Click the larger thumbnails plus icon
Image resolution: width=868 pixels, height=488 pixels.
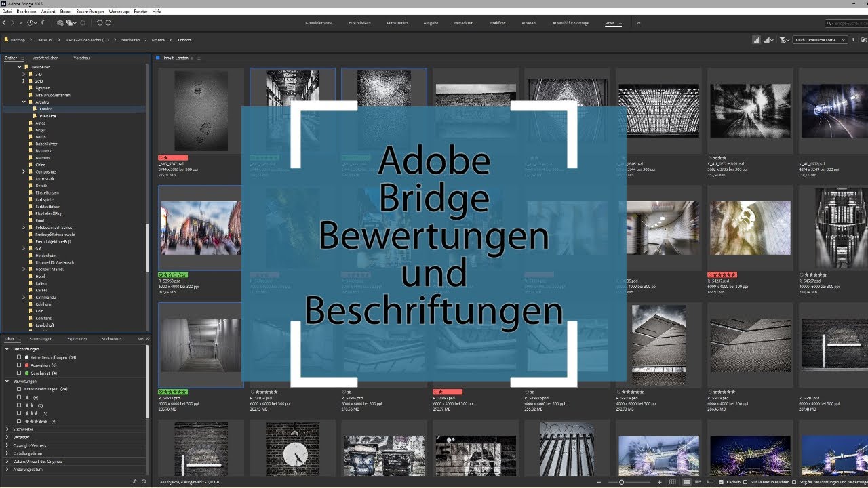point(659,481)
